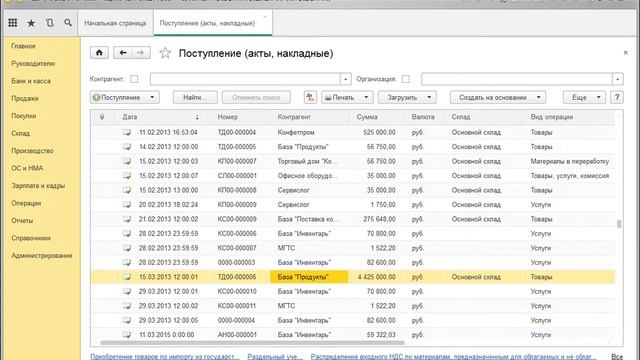
Task: Enable the Организация filter checkbox
Action: (x=405, y=79)
